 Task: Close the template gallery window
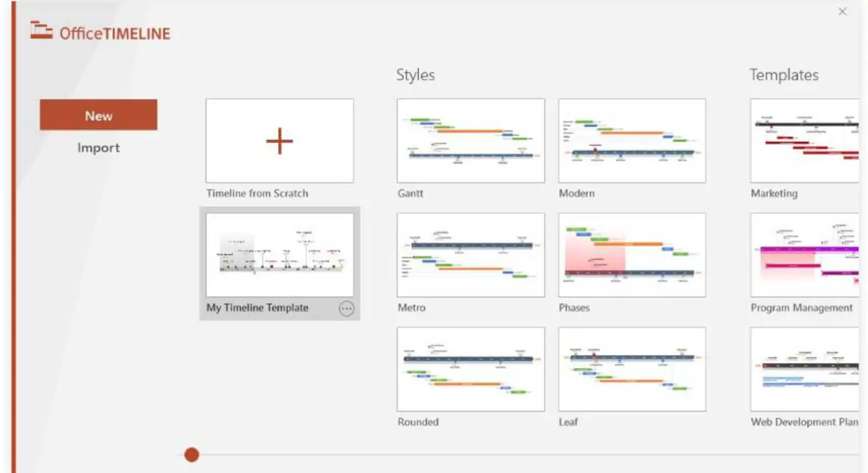tap(842, 11)
